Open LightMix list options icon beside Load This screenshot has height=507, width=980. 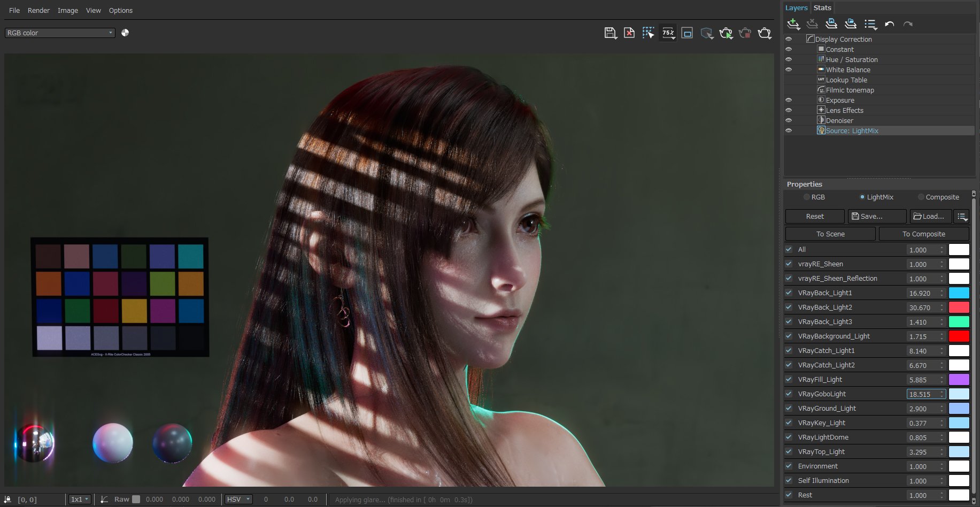(x=962, y=217)
